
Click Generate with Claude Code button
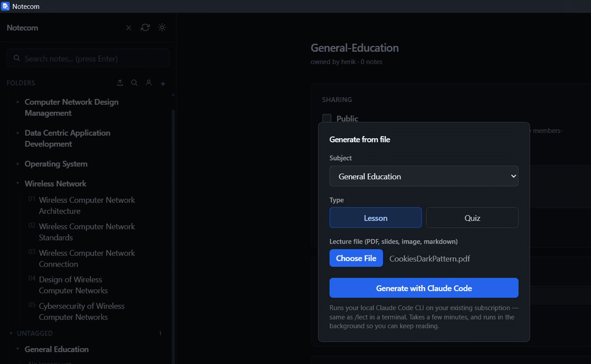[x=424, y=288]
